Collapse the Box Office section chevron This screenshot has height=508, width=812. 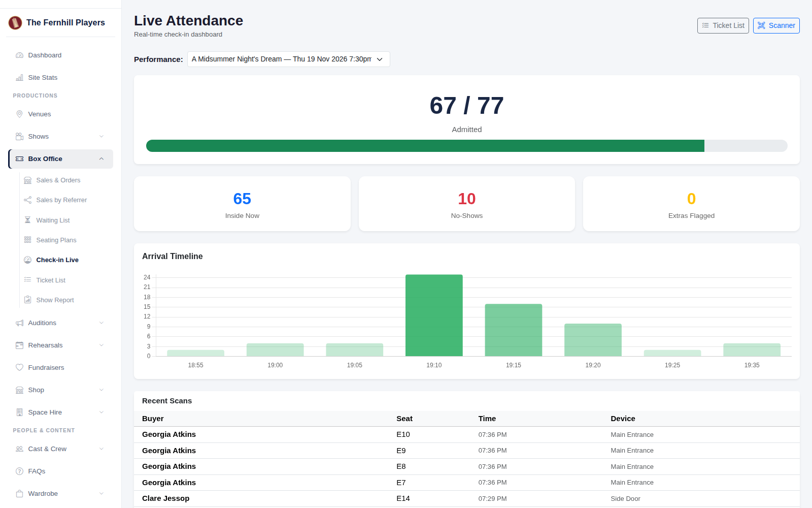click(101, 159)
